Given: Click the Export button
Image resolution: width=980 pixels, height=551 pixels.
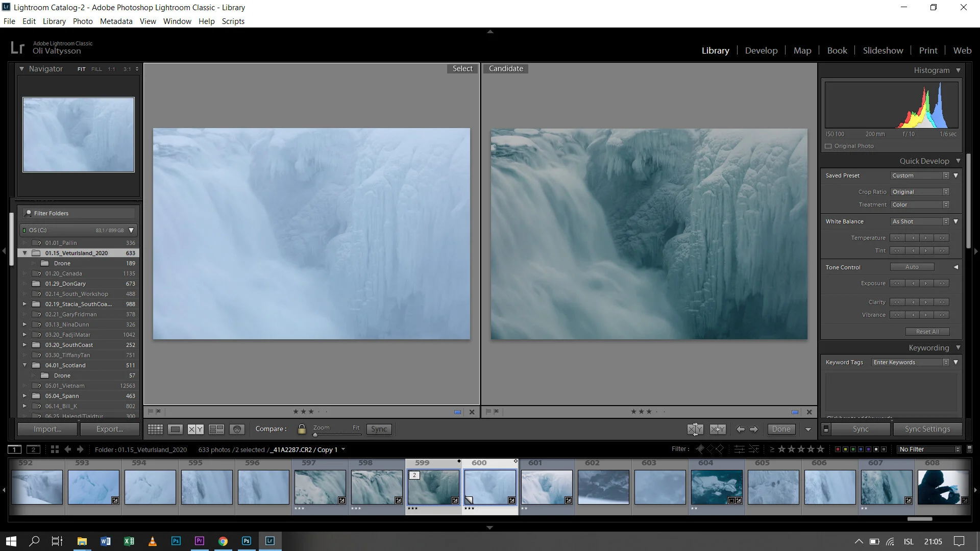Looking at the screenshot, I should 109,429.
